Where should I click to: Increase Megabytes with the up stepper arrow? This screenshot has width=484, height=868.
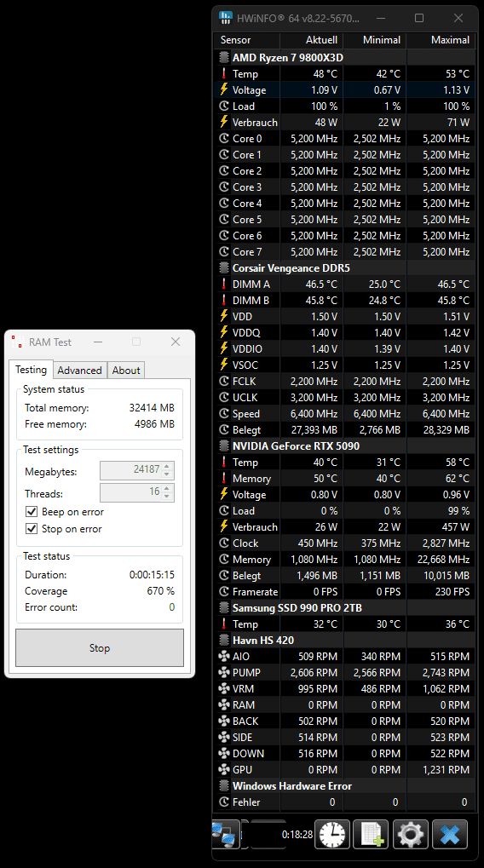[x=167, y=466]
